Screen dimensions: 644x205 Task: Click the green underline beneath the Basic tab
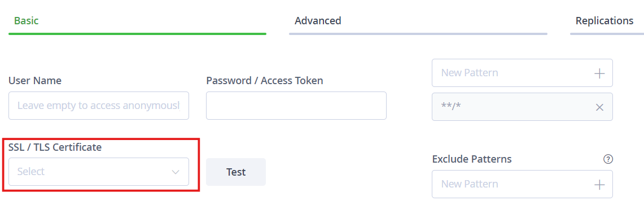(x=137, y=34)
